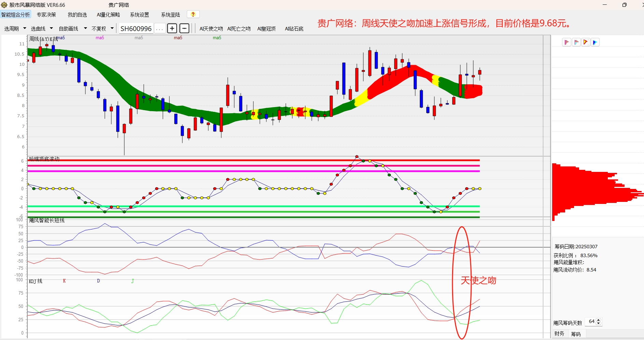Open the 选曲线 dropdown arrow

click(51, 28)
